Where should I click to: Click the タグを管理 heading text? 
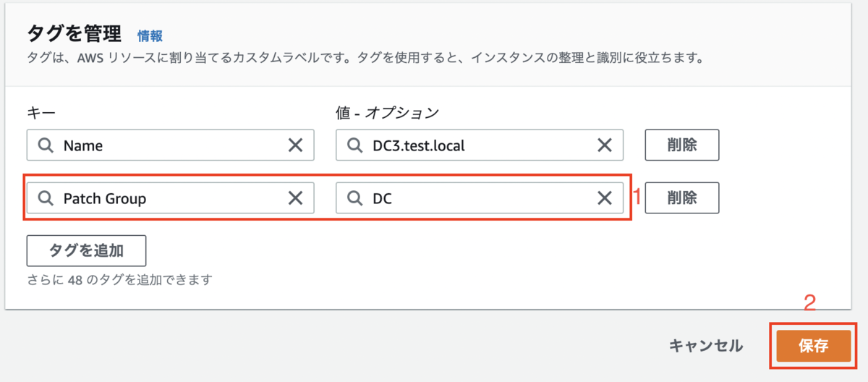point(76,34)
